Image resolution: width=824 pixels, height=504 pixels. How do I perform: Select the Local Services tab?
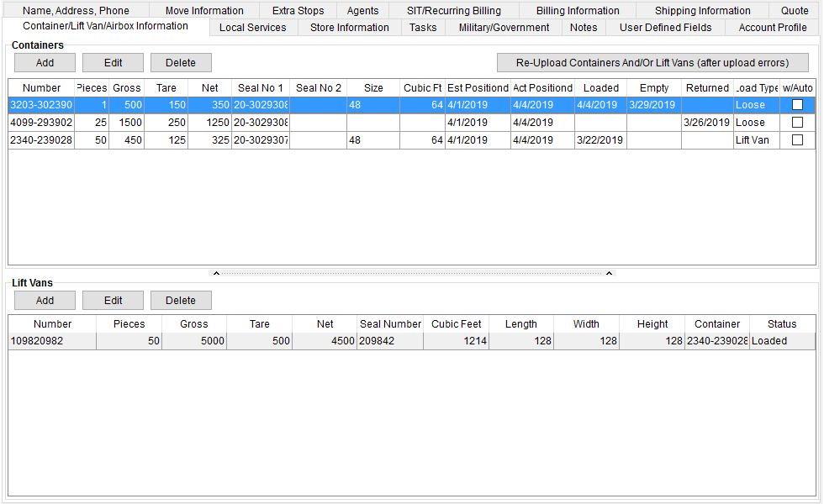point(252,28)
